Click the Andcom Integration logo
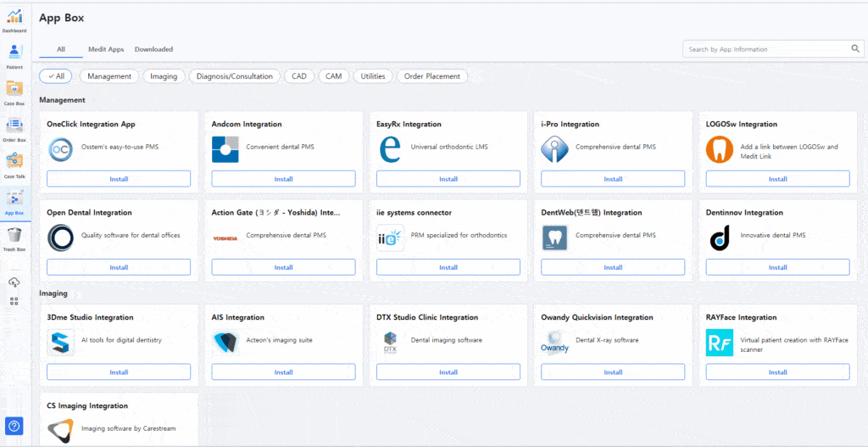Screen dimensions: 868x447 [225, 149]
